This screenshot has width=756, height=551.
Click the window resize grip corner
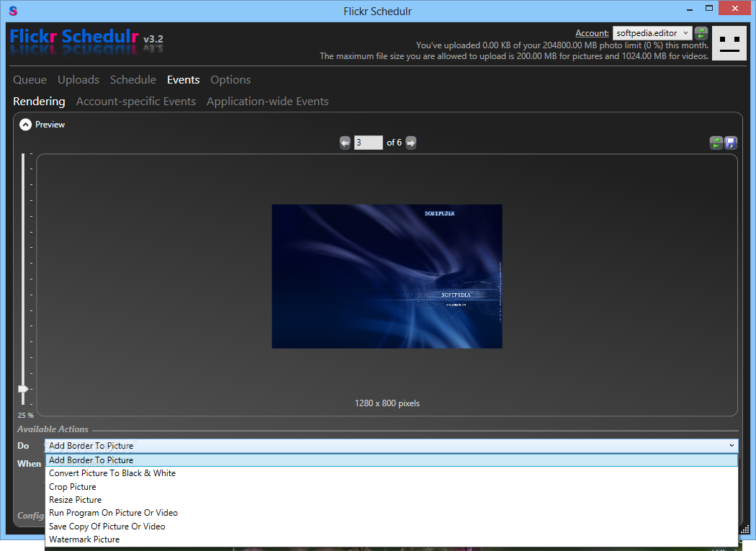coord(744,530)
